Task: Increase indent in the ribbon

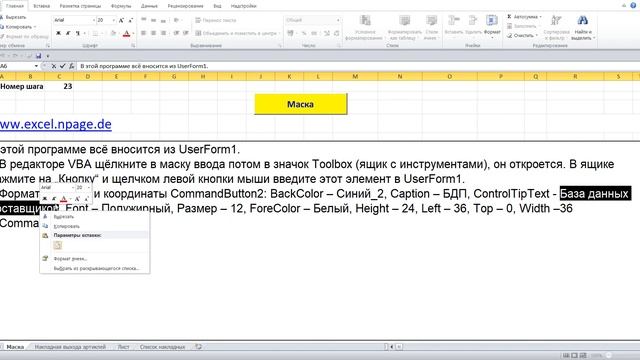Action: pos(185,33)
